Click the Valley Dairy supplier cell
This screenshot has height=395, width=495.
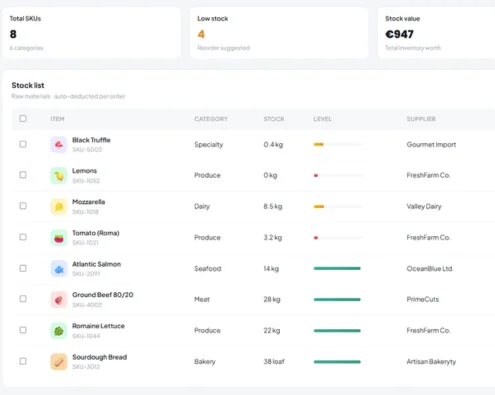coord(424,206)
